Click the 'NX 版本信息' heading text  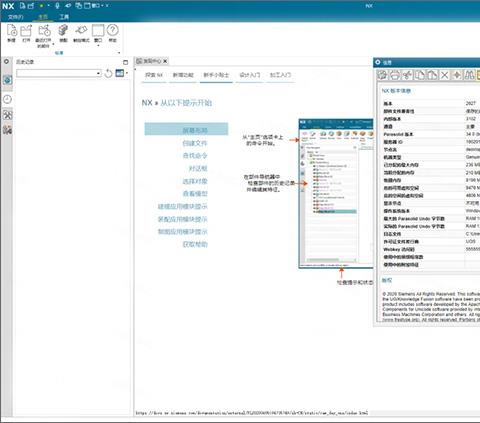(x=396, y=91)
